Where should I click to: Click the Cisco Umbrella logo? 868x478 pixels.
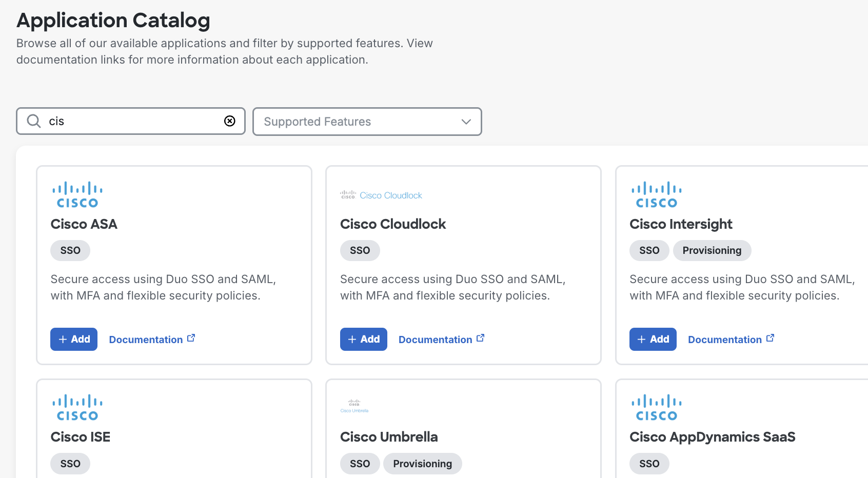click(x=354, y=405)
